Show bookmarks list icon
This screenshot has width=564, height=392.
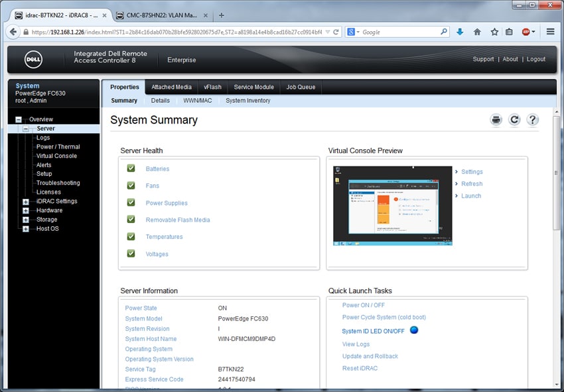tap(509, 32)
